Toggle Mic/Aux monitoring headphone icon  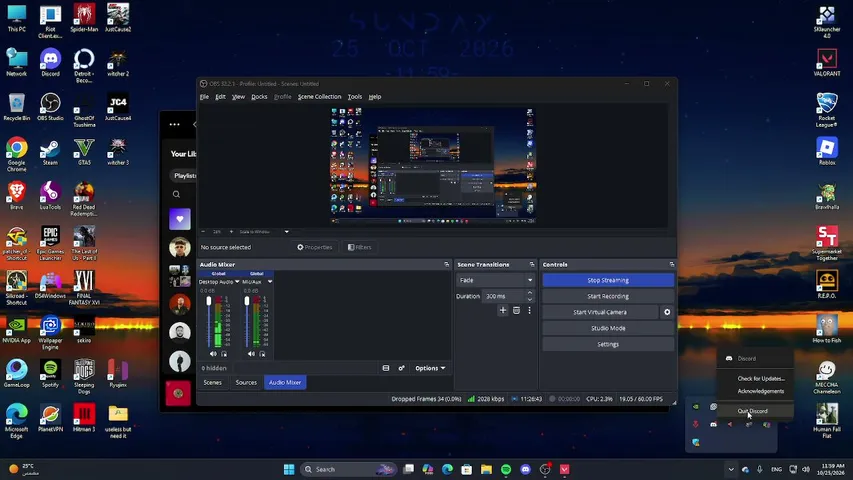[x=262, y=354]
